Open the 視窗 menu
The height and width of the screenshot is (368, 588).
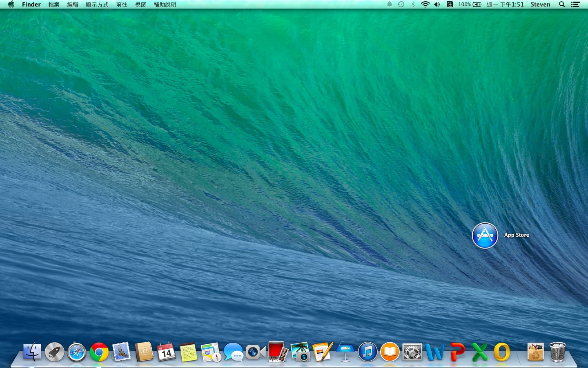140,4
